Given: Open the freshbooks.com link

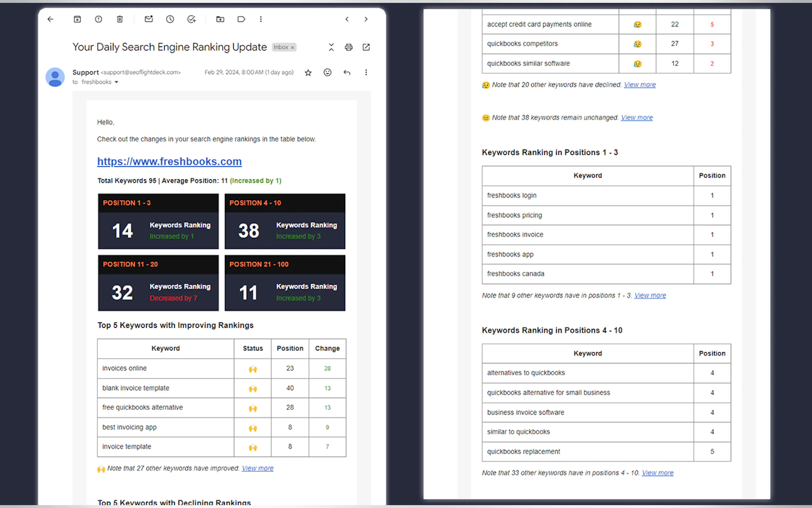Looking at the screenshot, I should pos(169,161).
